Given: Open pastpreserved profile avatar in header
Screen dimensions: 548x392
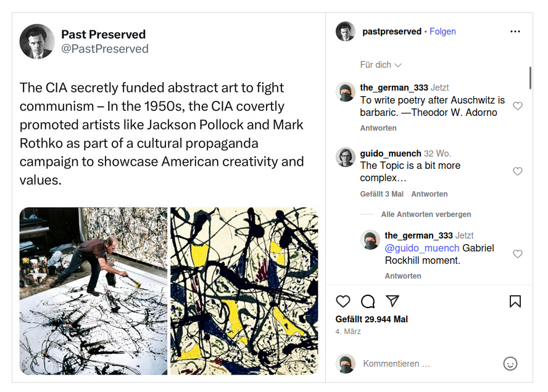Looking at the screenshot, I should tap(346, 31).
